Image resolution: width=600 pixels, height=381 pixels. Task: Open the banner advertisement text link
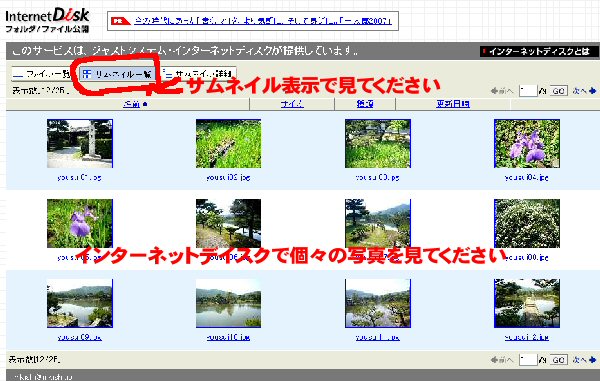[x=263, y=21]
